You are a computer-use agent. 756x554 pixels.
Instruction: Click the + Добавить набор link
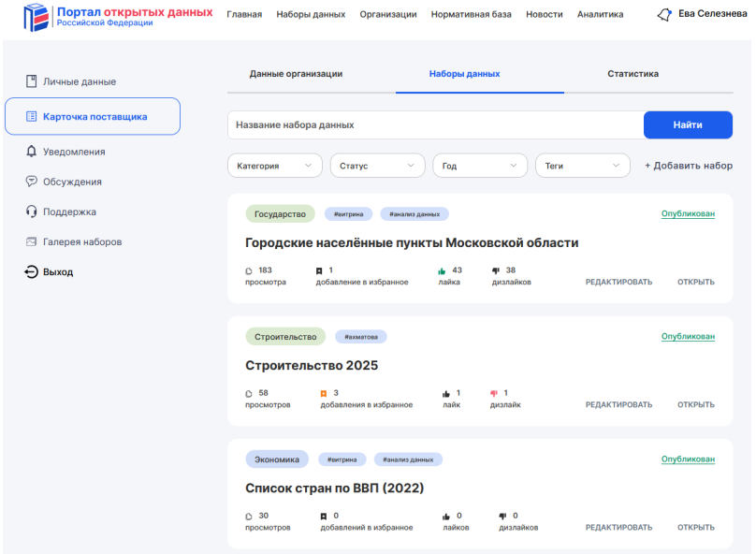(x=688, y=166)
